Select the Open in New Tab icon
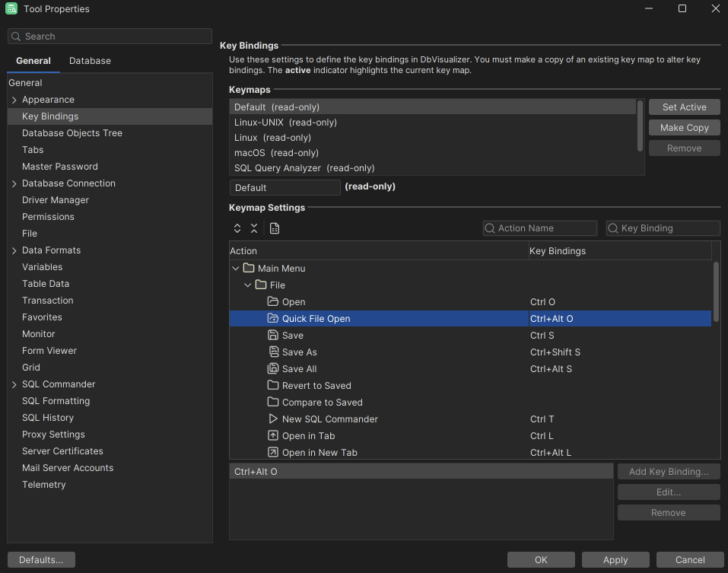This screenshot has width=728, height=573. pos(272,452)
